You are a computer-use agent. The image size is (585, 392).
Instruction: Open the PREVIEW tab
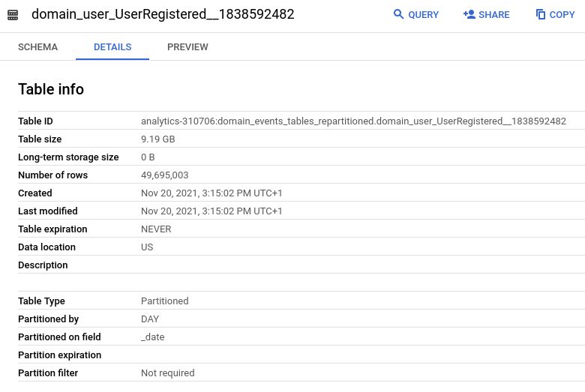187,47
